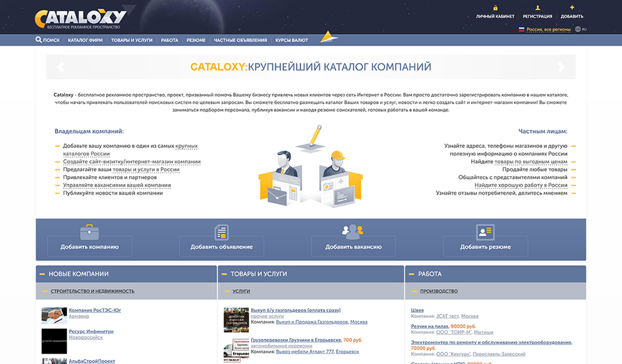Screen dimensions: 622x364
Task: Open the АльфаСтройПроект company link
Action: pos(92,361)
